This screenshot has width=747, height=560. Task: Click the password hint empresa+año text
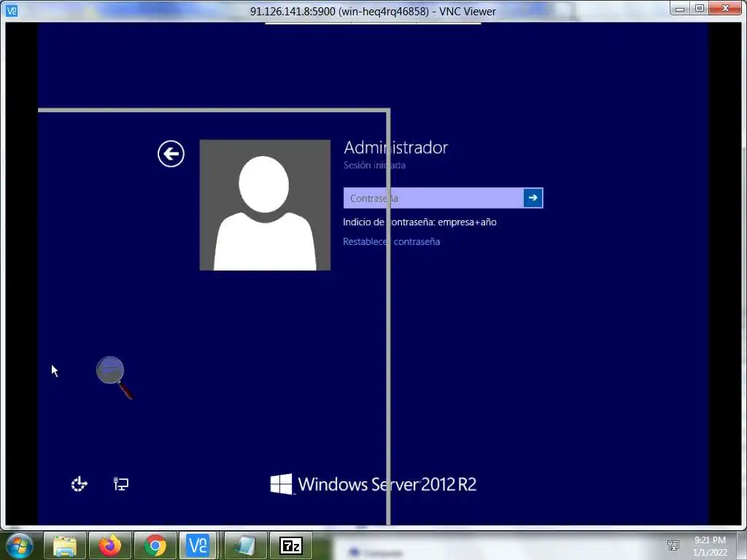point(419,222)
